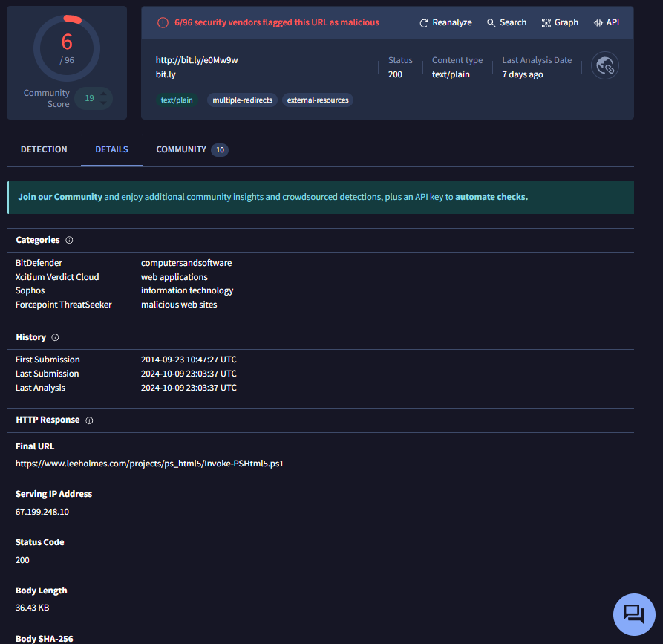
Task: Click the Join our Community link
Action: [x=60, y=197]
